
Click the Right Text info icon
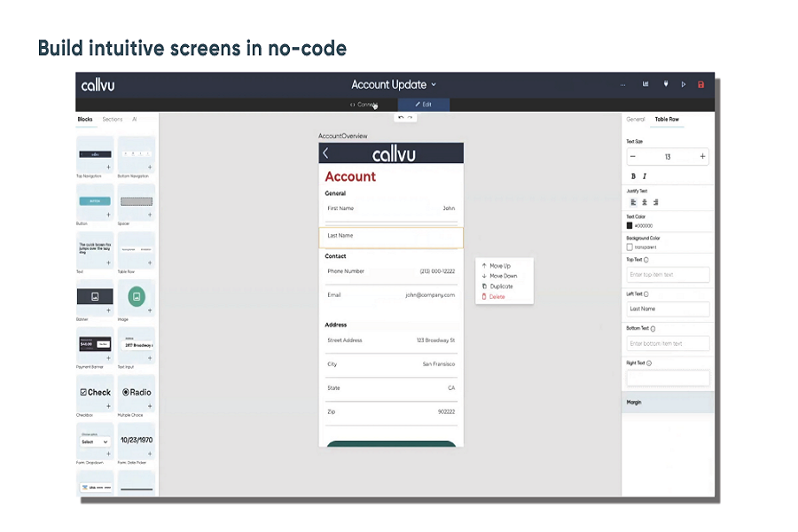[x=649, y=364]
